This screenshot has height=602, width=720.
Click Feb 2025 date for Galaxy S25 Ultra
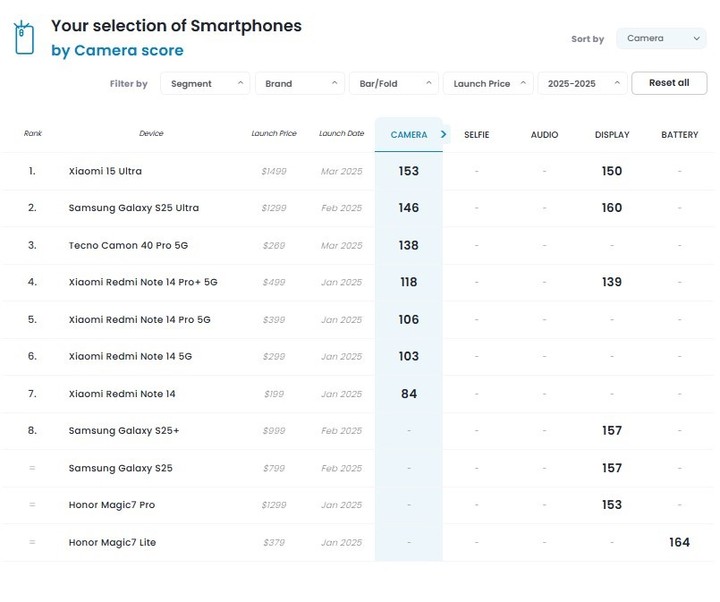(x=341, y=208)
